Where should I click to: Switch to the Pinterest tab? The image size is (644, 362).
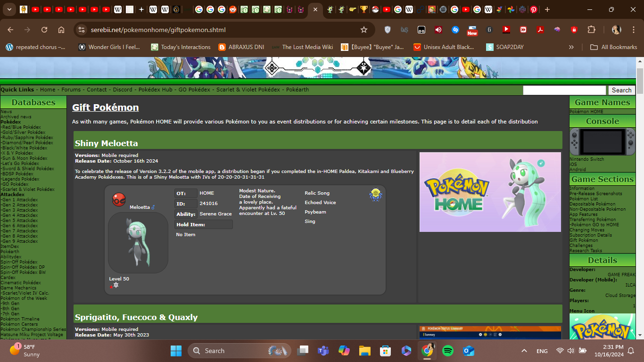[533, 9]
